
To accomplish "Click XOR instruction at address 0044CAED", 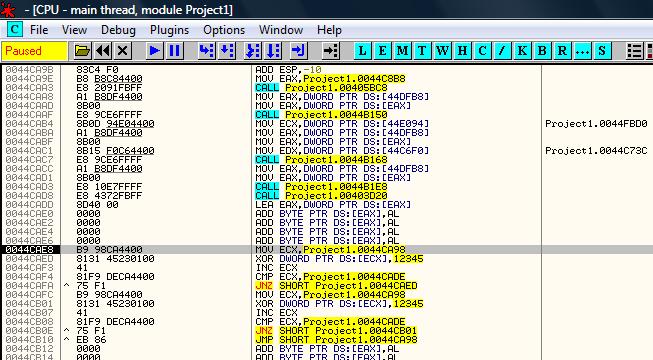I will (339, 259).
